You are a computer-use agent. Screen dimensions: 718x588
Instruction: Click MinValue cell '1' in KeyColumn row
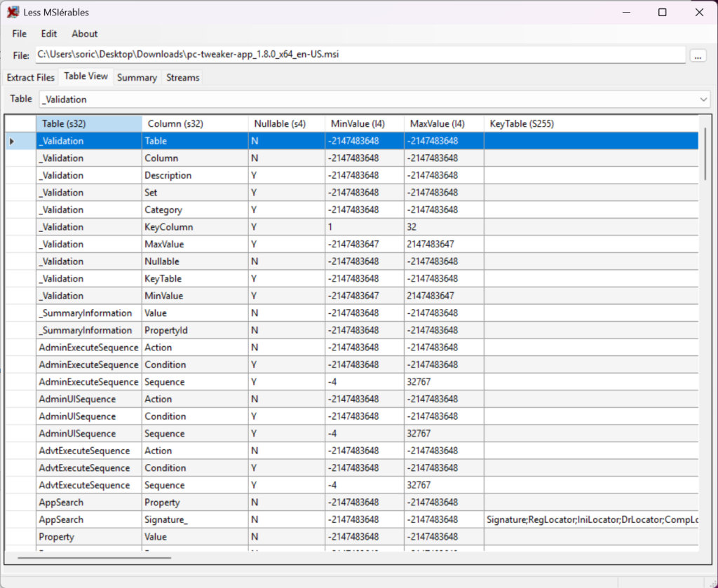coord(365,227)
